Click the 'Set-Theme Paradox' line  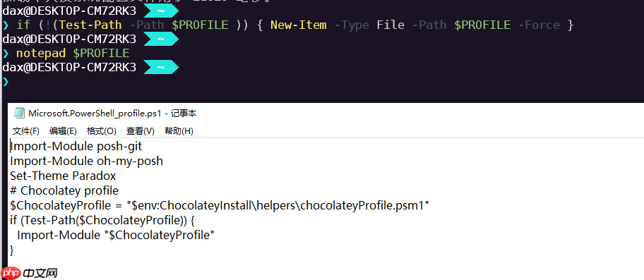tap(63, 176)
